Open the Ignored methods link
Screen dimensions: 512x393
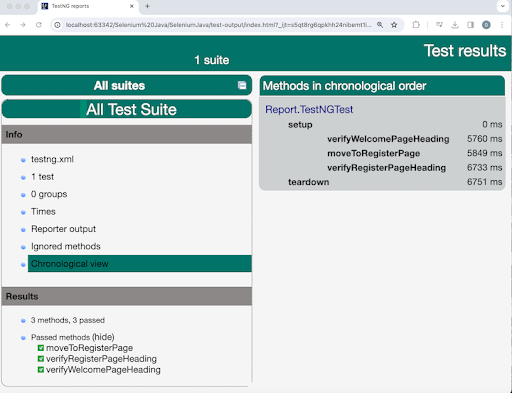coord(66,246)
